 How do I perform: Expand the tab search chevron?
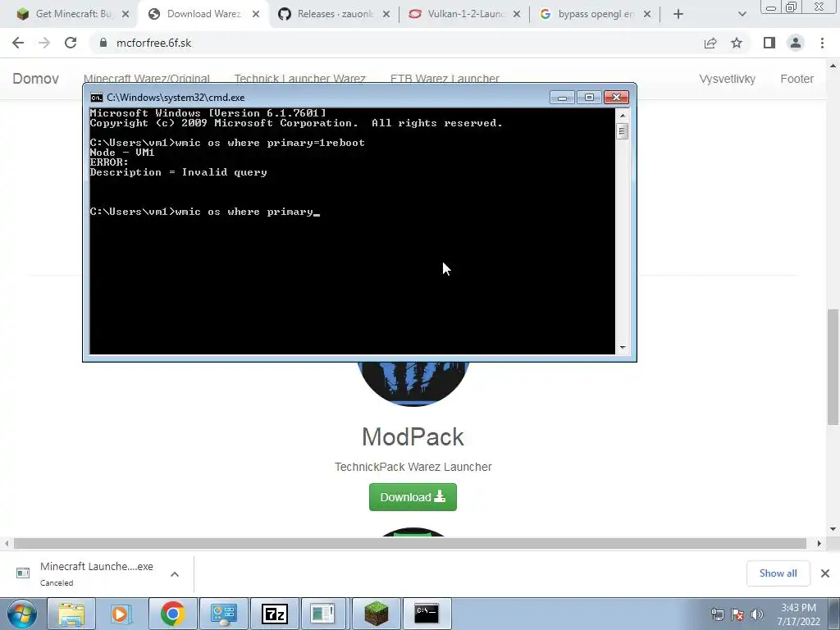pyautogui.click(x=742, y=14)
